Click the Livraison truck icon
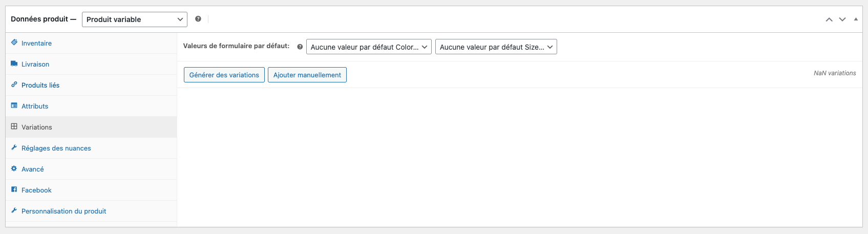This screenshot has height=234, width=868. tap(14, 64)
